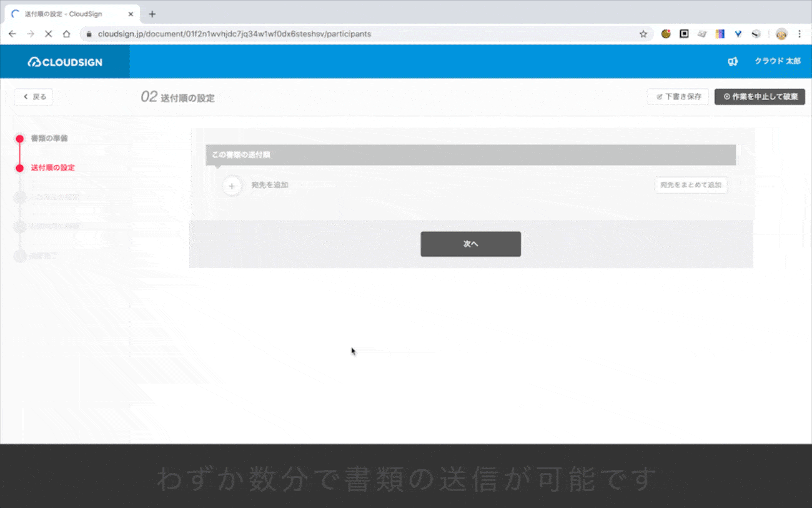Bookmark this page with the star icon
Image resolution: width=812 pixels, height=508 pixels.
tap(643, 34)
